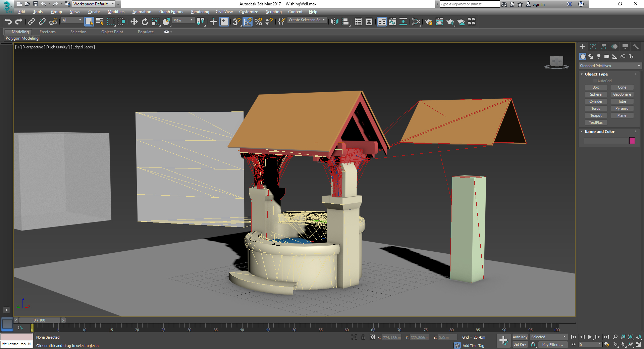Open the Render Setup dialog
This screenshot has height=349, width=644.
click(429, 22)
